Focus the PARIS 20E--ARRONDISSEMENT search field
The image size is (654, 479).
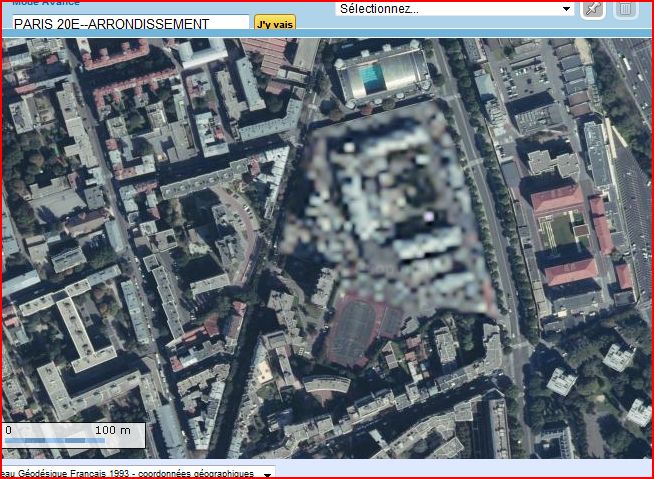[131, 23]
